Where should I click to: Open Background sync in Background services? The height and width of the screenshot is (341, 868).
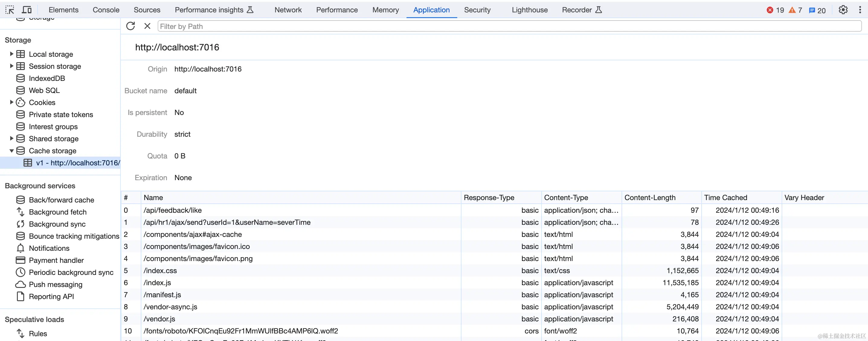[x=57, y=224]
